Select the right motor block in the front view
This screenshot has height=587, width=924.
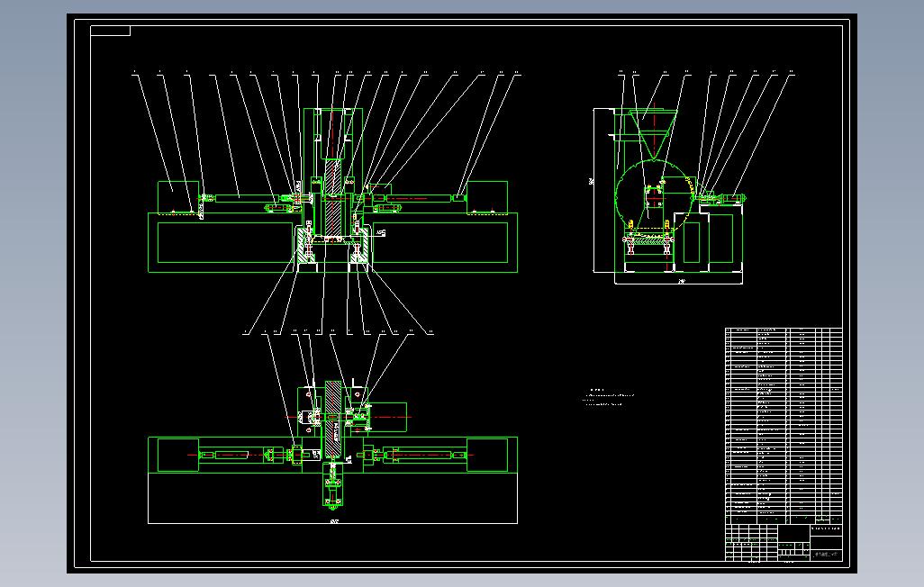pos(487,197)
